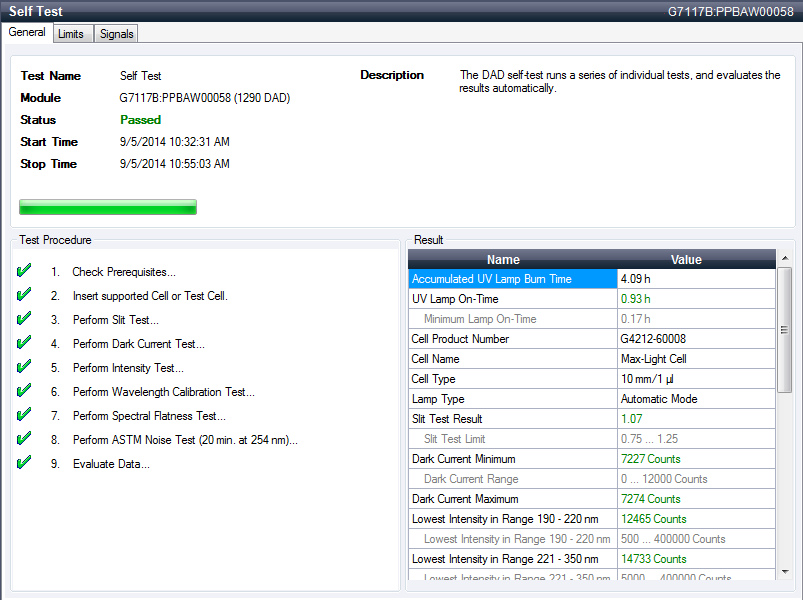Click checkmark next to Perform Slit Test
The width and height of the screenshot is (803, 600).
pyautogui.click(x=25, y=319)
